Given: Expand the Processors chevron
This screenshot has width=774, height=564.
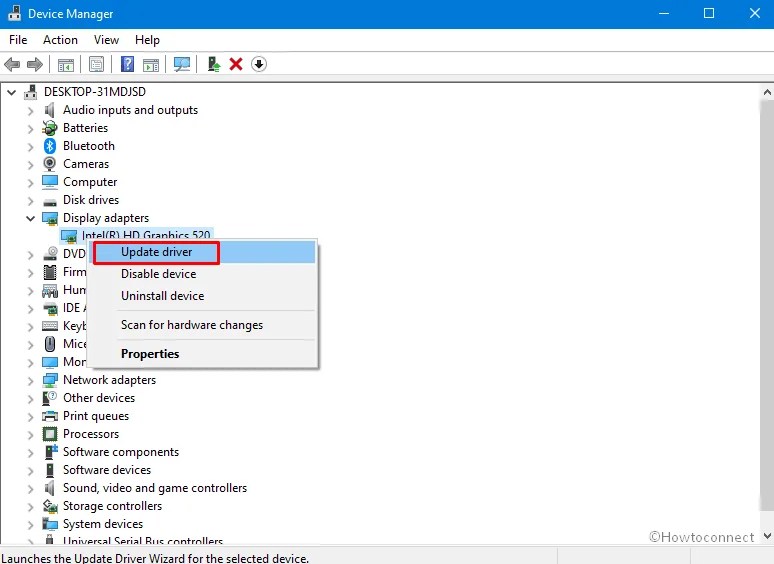Looking at the screenshot, I should (31, 435).
